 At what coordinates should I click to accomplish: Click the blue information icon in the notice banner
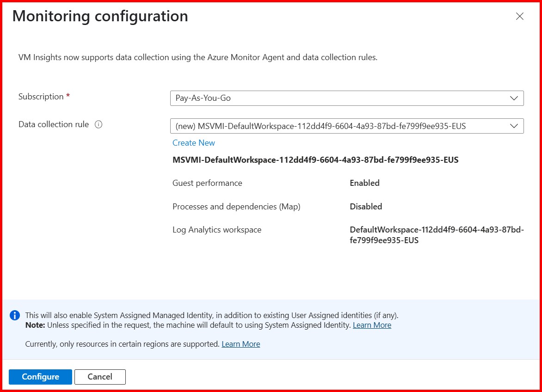tap(15, 315)
